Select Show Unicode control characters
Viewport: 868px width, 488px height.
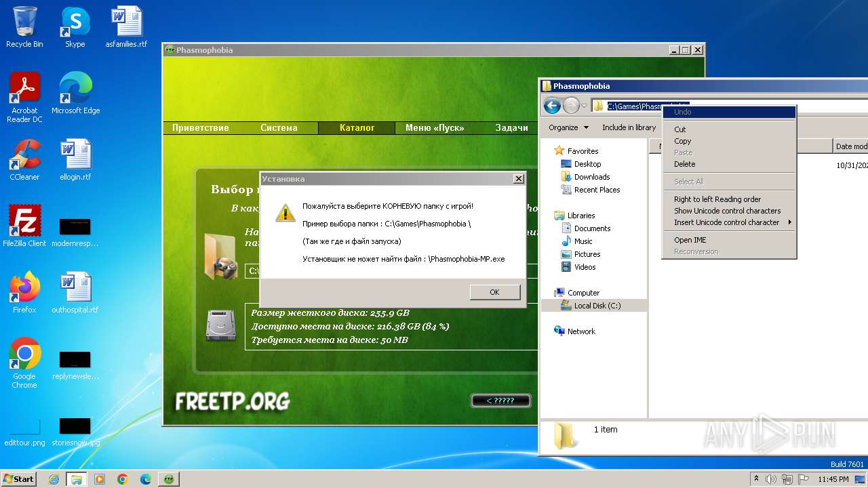(729, 211)
